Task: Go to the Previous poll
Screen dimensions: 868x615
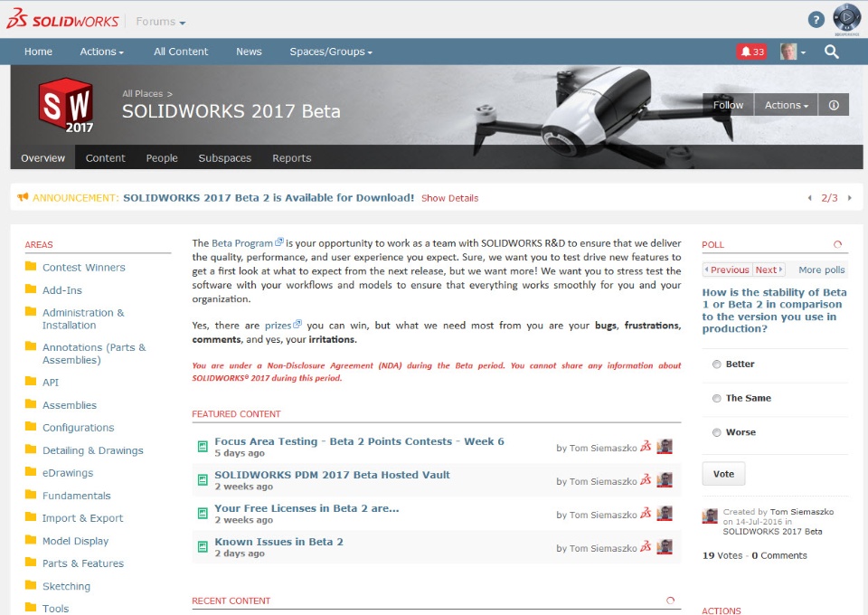Action: (727, 270)
